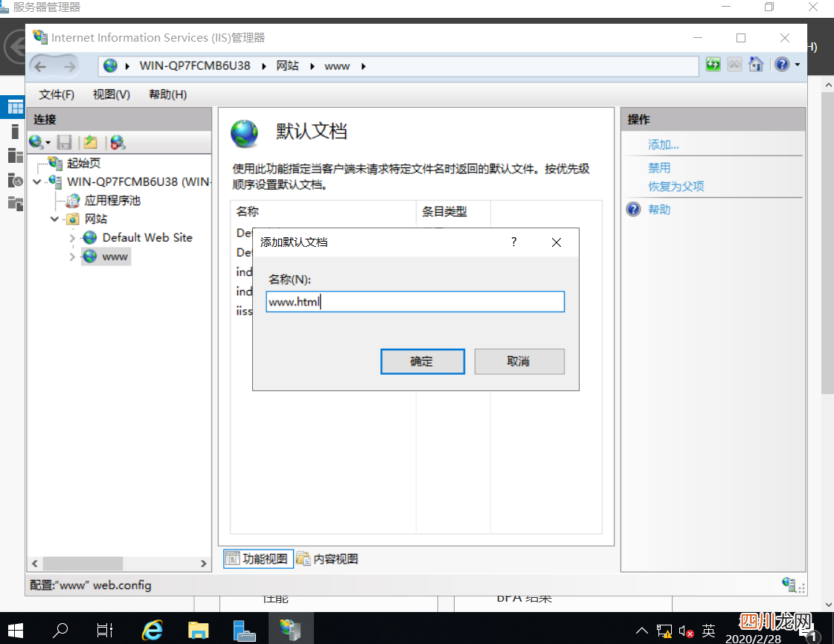This screenshot has height=644, width=834.
Task: Click the stop icon beside address bar
Action: tap(734, 65)
